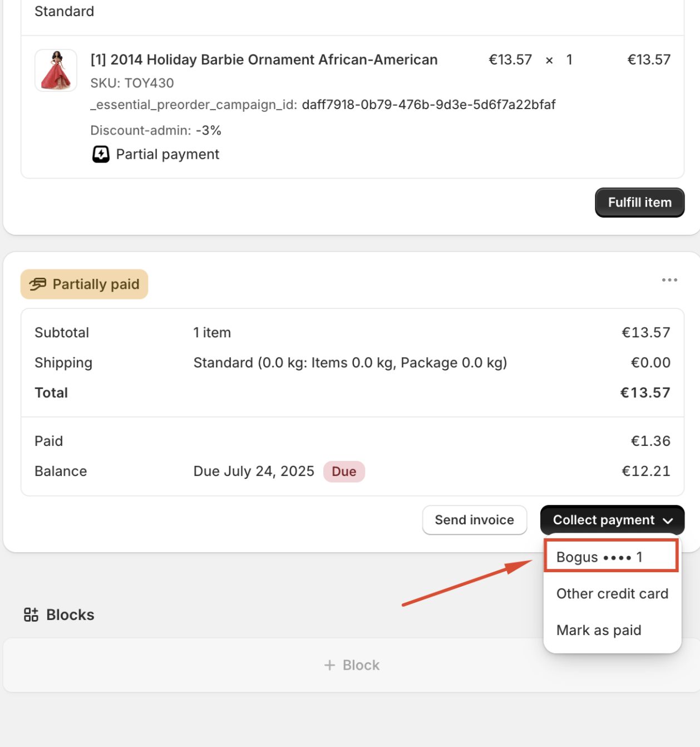
Task: Click the Partially paid badge
Action: coord(85,284)
